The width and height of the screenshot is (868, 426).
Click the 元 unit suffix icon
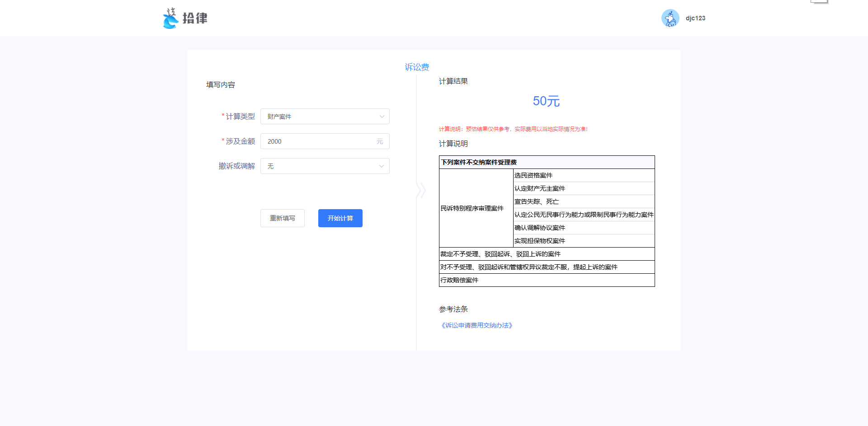380,141
